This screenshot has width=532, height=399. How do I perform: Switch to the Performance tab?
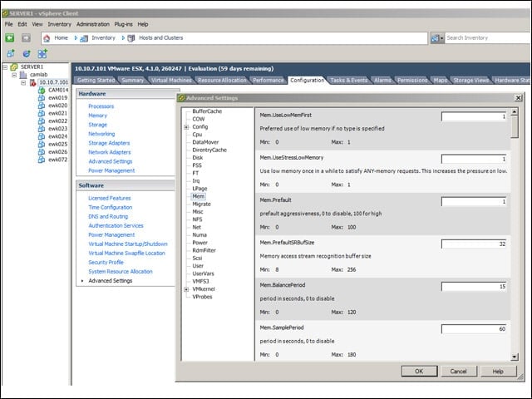coord(268,81)
